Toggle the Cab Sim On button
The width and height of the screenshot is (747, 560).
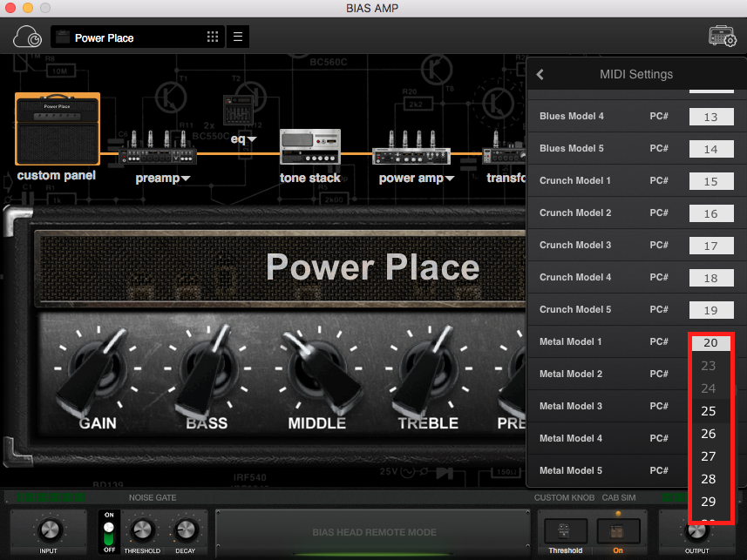coord(618,531)
